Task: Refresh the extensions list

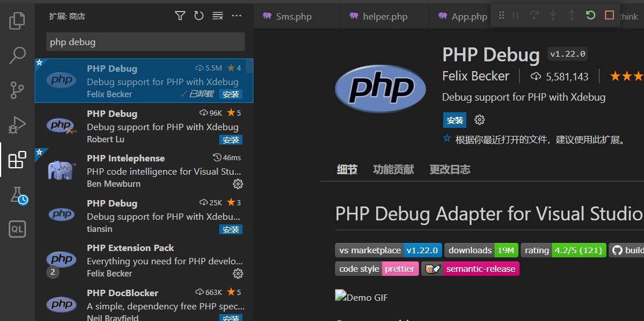Action: click(x=199, y=16)
